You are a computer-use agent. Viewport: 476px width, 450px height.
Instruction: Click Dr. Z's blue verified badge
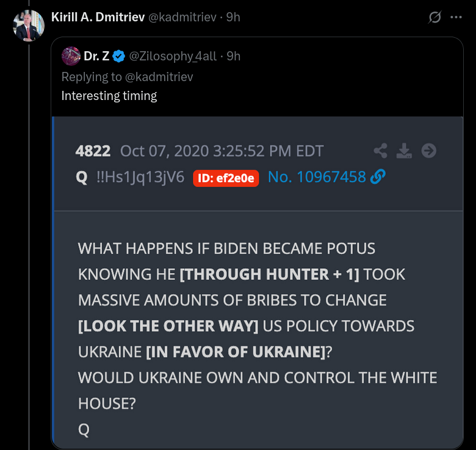(119, 56)
